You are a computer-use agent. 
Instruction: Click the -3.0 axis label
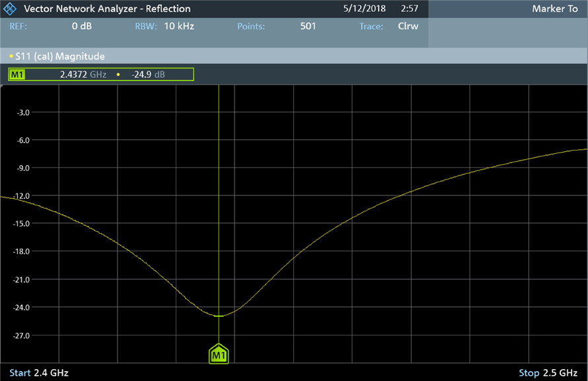pyautogui.click(x=23, y=112)
